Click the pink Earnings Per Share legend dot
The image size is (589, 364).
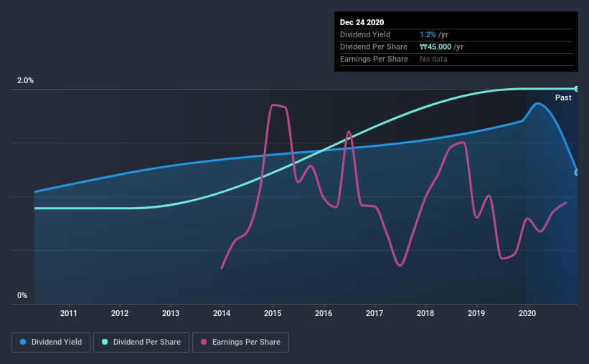(x=204, y=342)
